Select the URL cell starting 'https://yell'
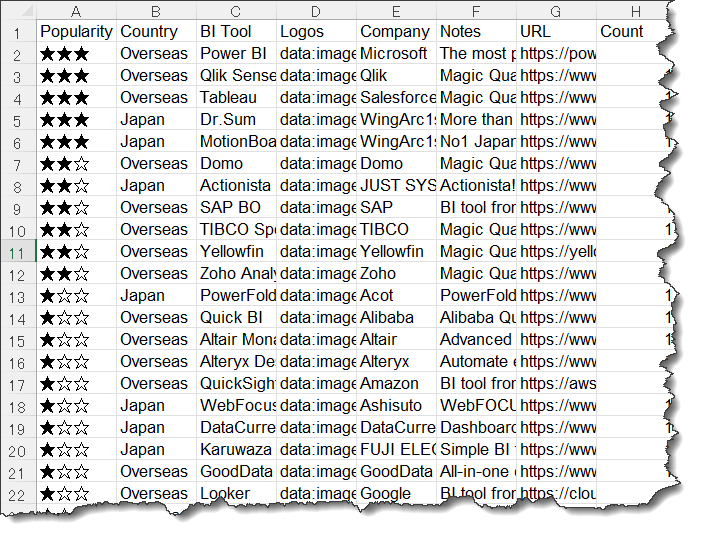This screenshot has width=702, height=539. pos(556,252)
